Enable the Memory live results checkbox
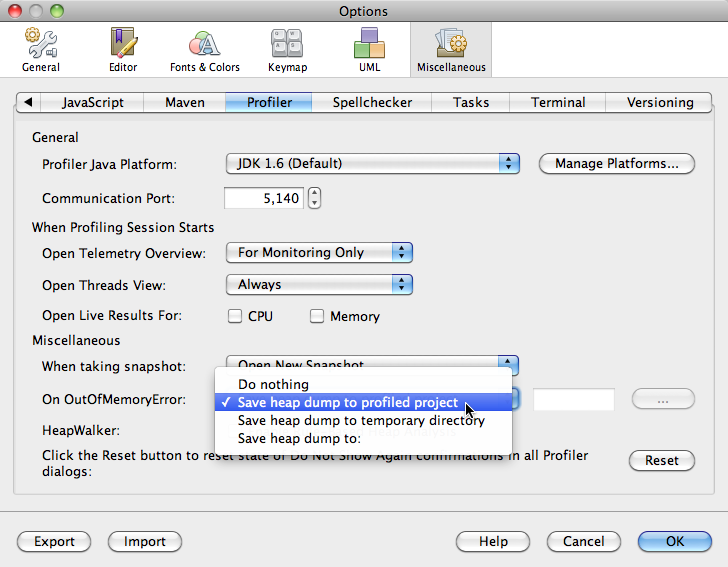This screenshot has width=728, height=567. tap(317, 316)
